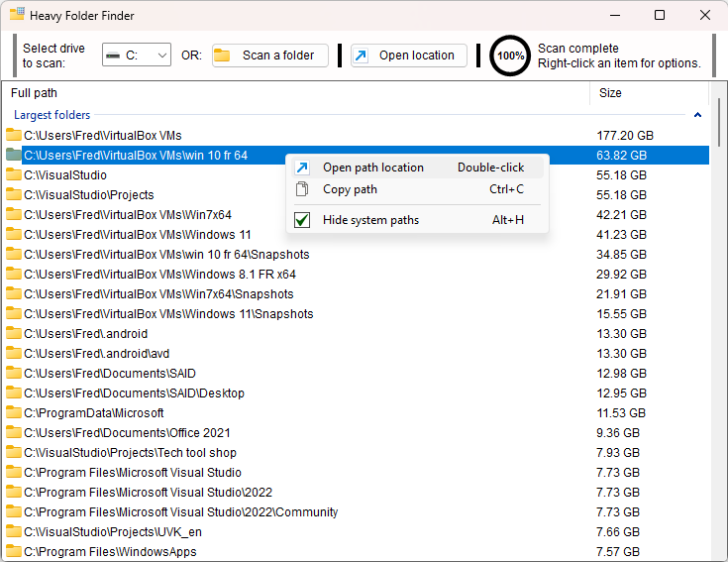The image size is (728, 562).
Task: Click the arrow icon beside Open path location
Action: (x=302, y=168)
